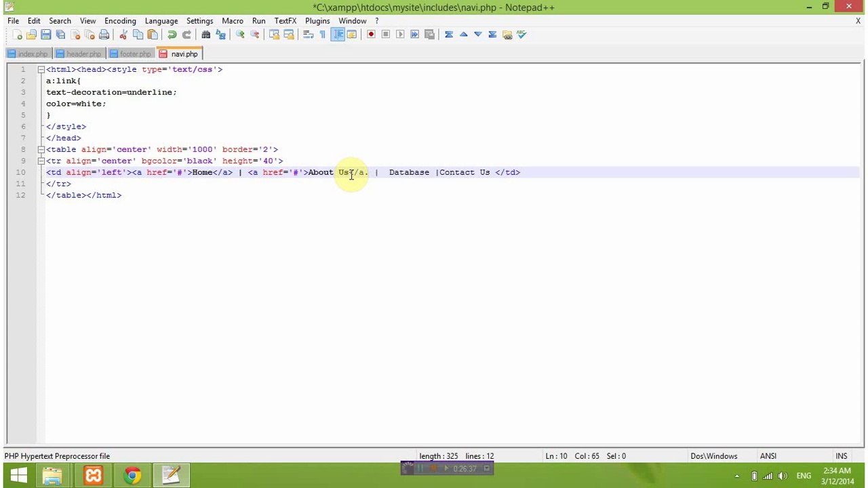Switch to the footer.php tab

[131, 54]
